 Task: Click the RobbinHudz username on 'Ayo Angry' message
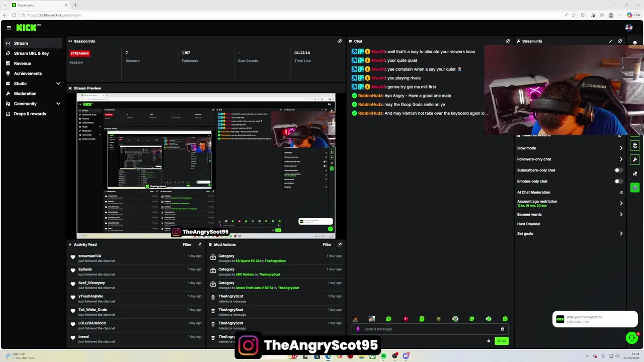[x=370, y=96]
